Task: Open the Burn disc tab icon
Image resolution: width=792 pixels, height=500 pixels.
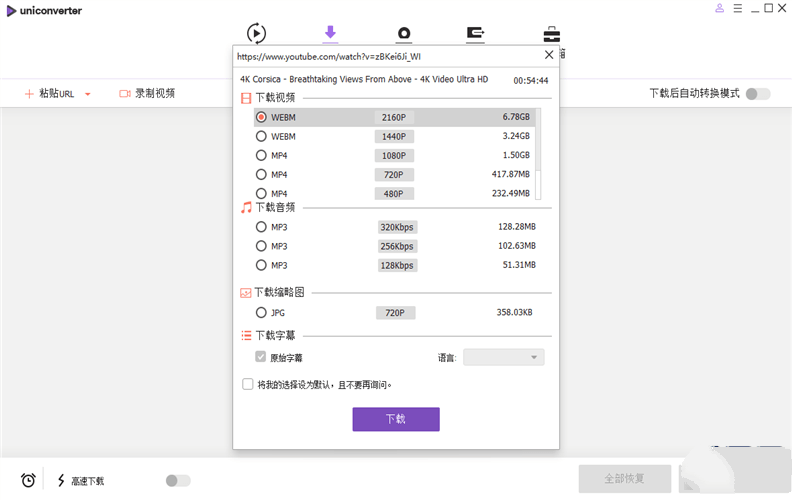Action: 404,34
